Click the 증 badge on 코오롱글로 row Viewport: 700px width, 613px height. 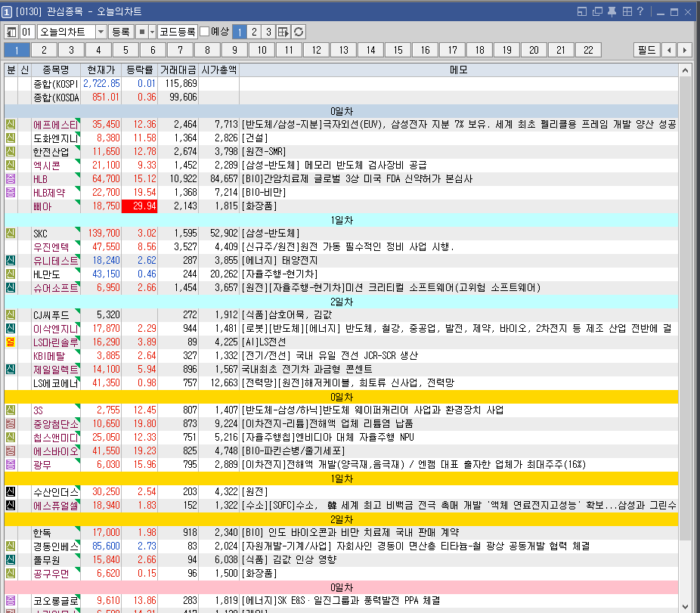click(x=11, y=600)
